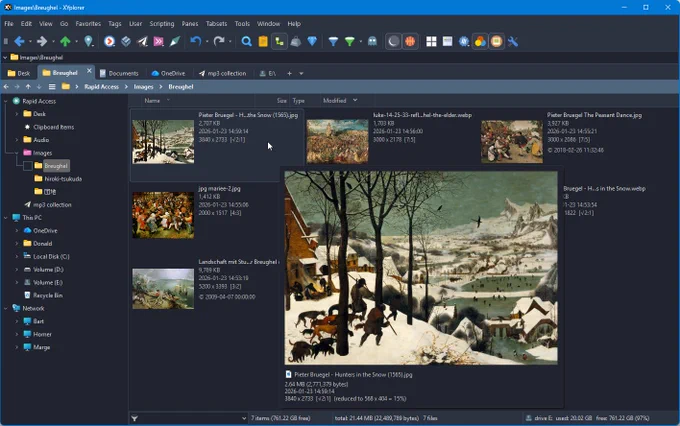Viewport: 680px width, 426px height.
Task: Select The Peasant Dance thumbnail
Action: coord(512,142)
